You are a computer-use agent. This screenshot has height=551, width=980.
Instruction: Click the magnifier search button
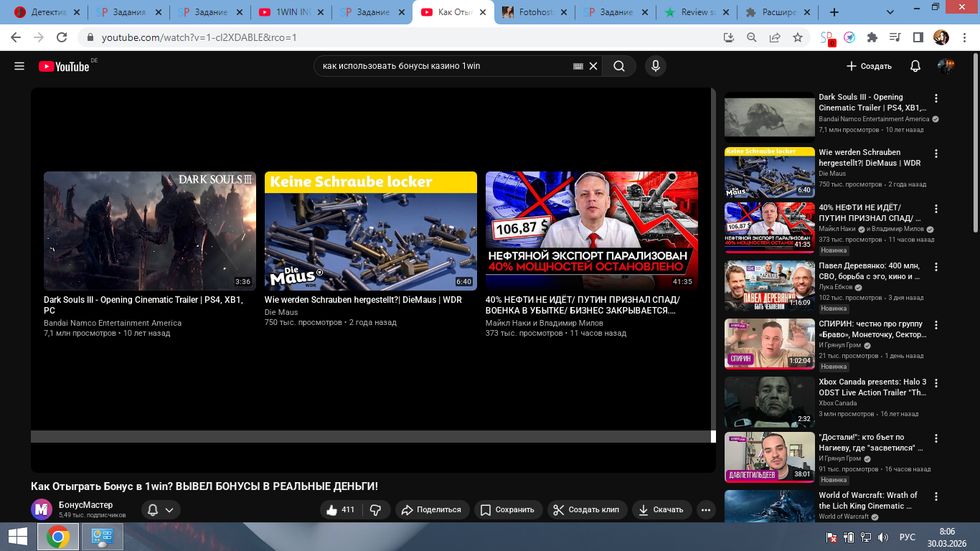coord(618,66)
